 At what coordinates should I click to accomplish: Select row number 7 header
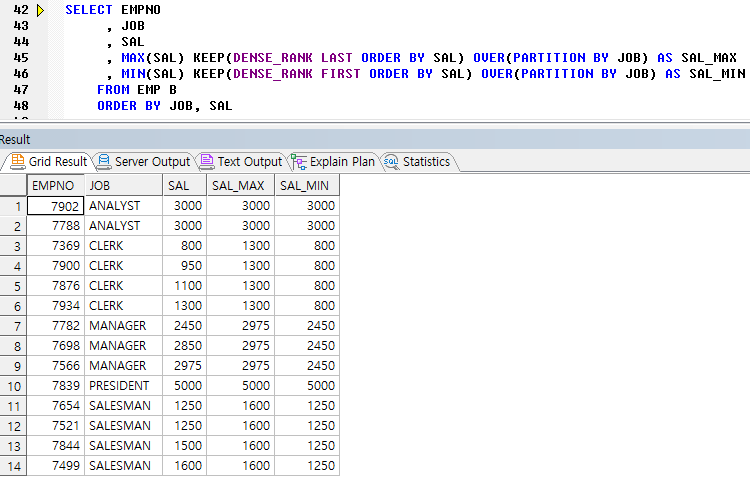(x=13, y=326)
